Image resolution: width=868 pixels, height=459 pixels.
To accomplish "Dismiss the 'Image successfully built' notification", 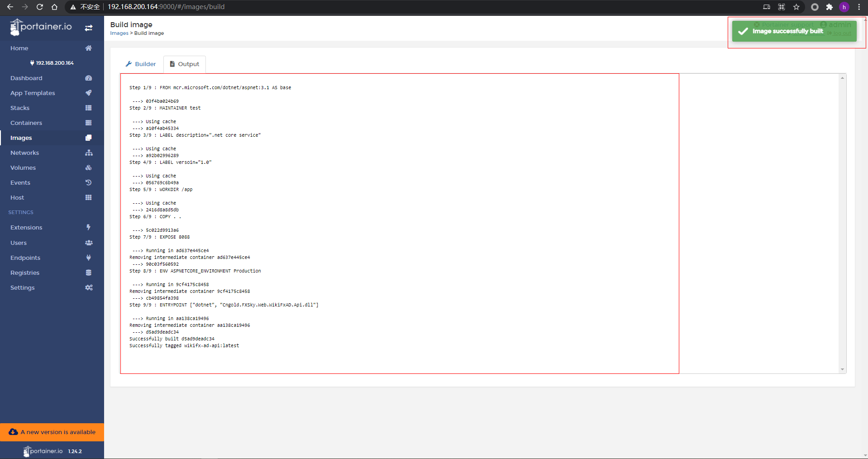I will click(x=794, y=31).
